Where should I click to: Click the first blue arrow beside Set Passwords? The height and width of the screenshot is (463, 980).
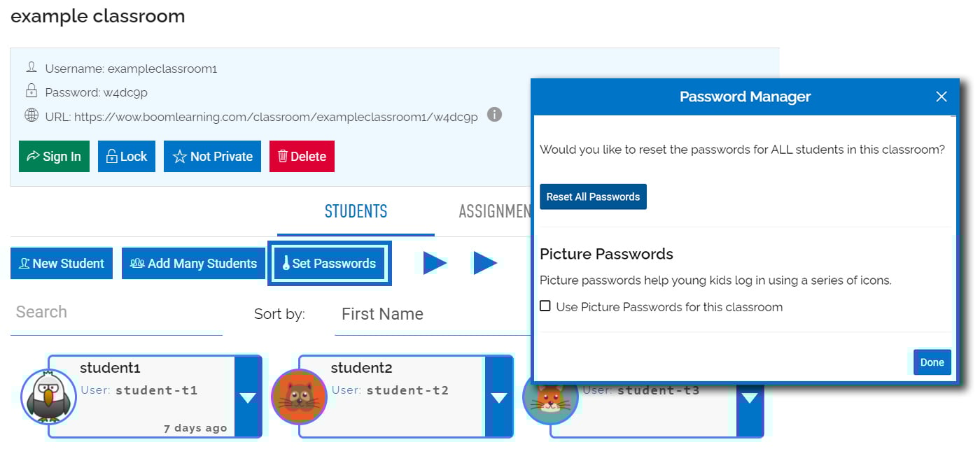[x=434, y=262]
